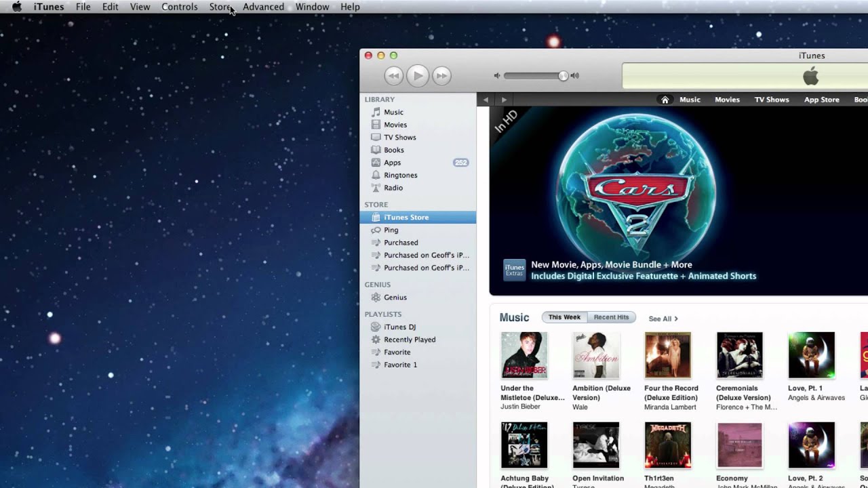Image resolution: width=868 pixels, height=488 pixels.
Task: Select the This Week toggle
Action: (x=564, y=317)
